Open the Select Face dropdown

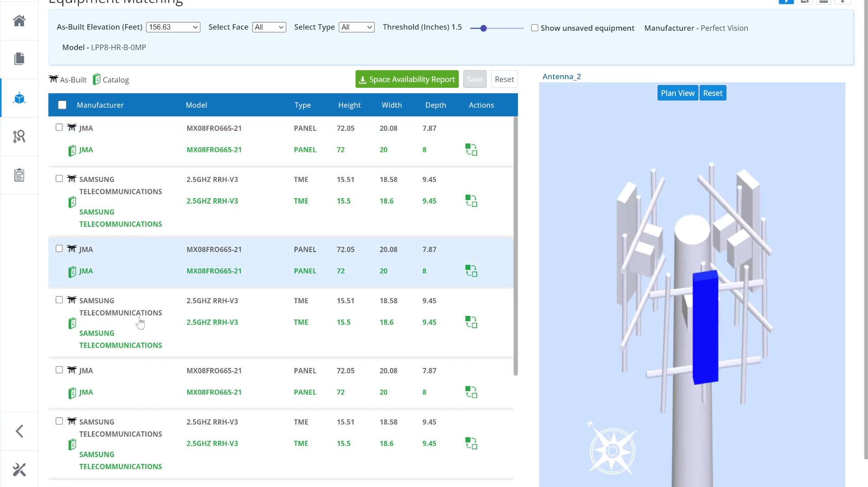point(269,27)
